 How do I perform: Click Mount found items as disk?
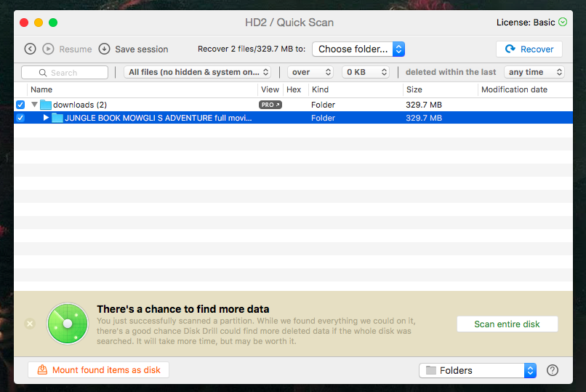(x=98, y=370)
